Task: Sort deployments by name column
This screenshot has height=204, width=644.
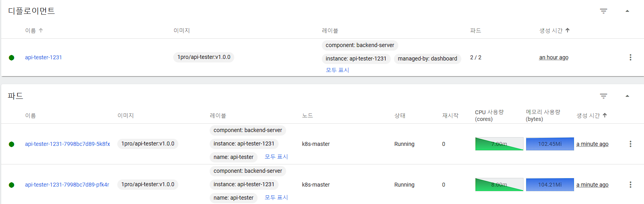Action: (x=31, y=30)
